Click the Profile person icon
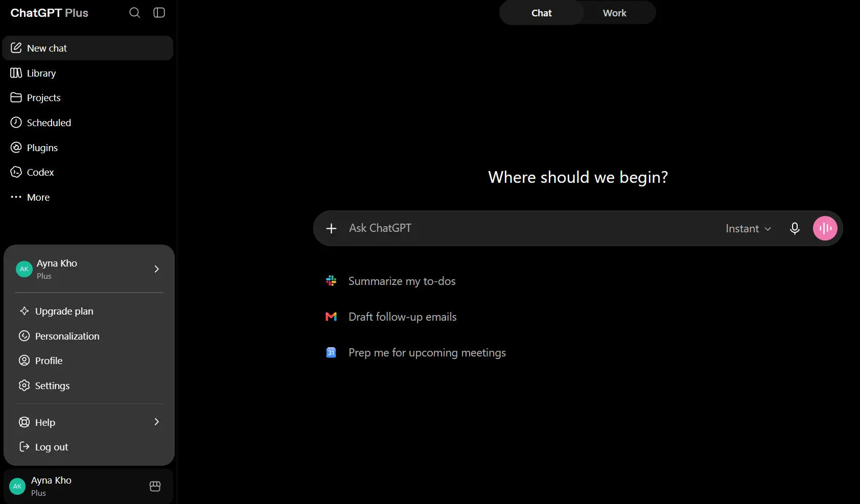860x504 pixels. click(24, 361)
